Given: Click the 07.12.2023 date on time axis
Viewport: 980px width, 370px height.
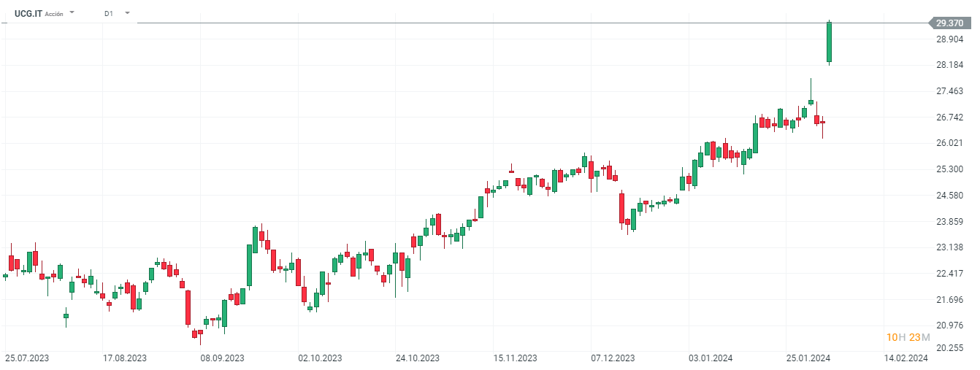Looking at the screenshot, I should pos(613,358).
